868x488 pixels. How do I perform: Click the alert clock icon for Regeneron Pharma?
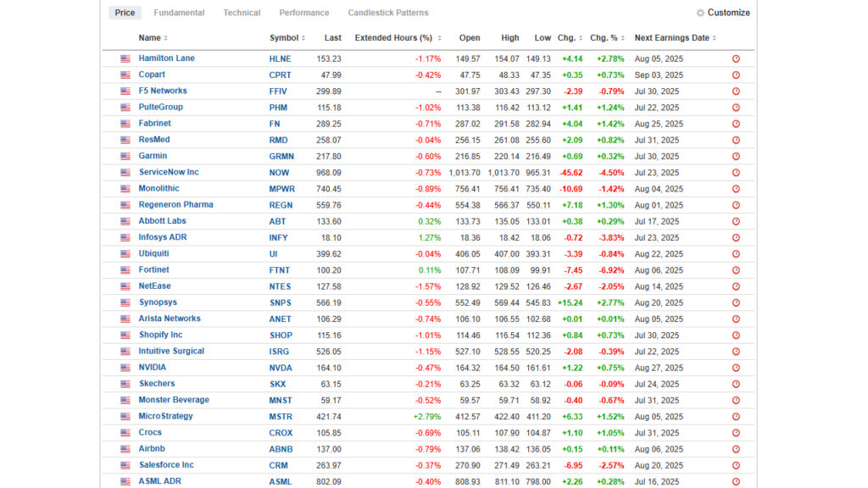(x=736, y=205)
